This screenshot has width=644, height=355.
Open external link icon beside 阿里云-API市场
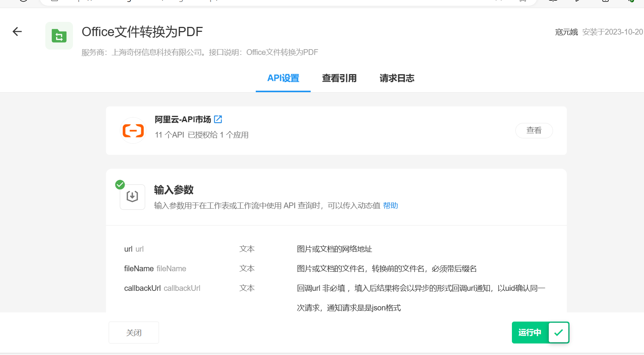[x=218, y=119]
